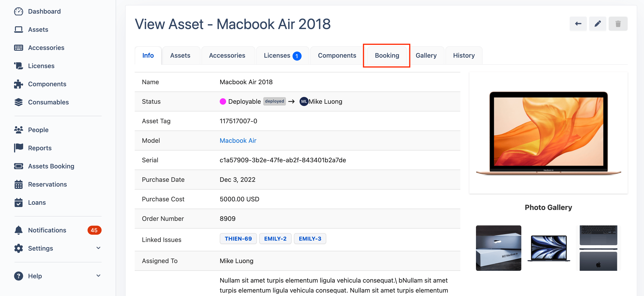Expand the Help menu

(x=99, y=276)
